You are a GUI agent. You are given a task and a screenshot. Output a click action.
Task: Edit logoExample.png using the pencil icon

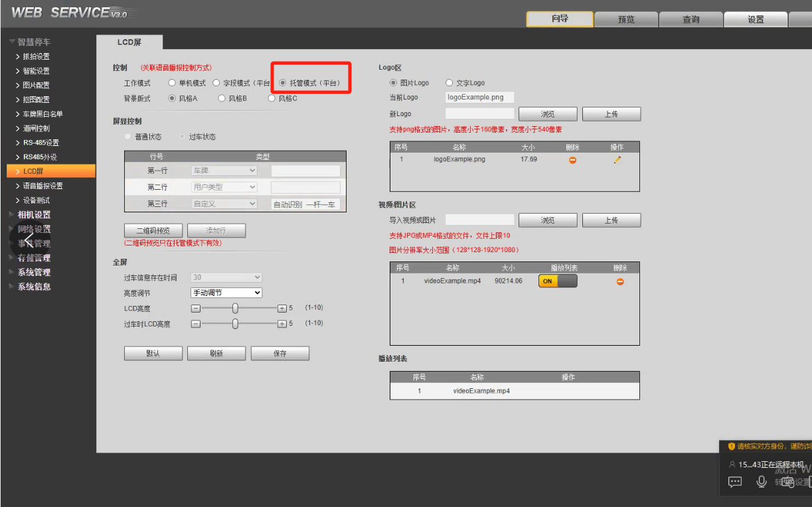click(617, 160)
